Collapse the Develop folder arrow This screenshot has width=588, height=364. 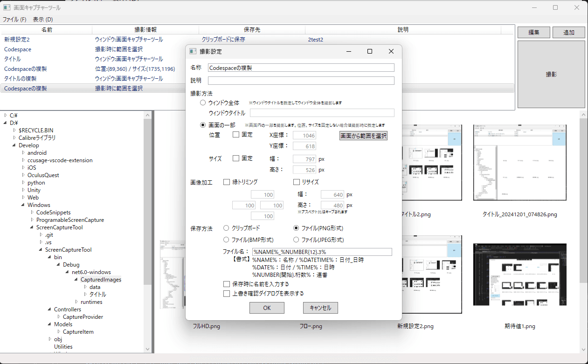click(x=14, y=145)
